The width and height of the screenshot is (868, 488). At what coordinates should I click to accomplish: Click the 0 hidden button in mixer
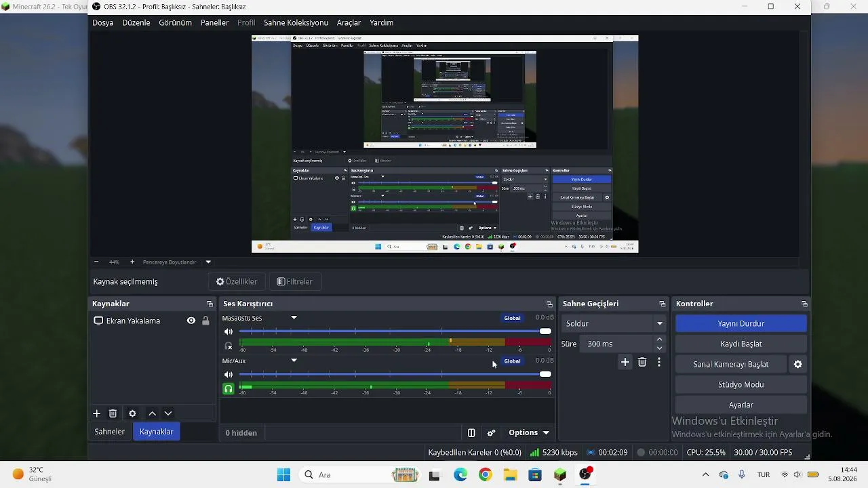click(241, 432)
